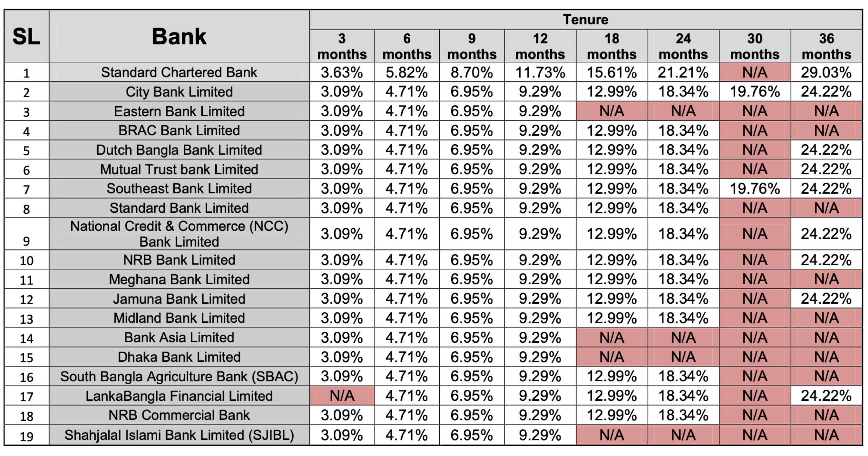Click the SL column header
Screen dimensions: 868x456
click(x=26, y=36)
